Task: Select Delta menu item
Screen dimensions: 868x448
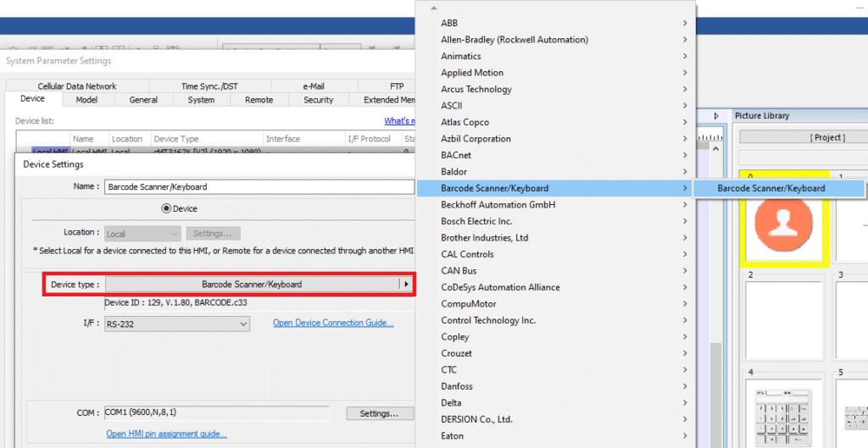Action: [555, 403]
